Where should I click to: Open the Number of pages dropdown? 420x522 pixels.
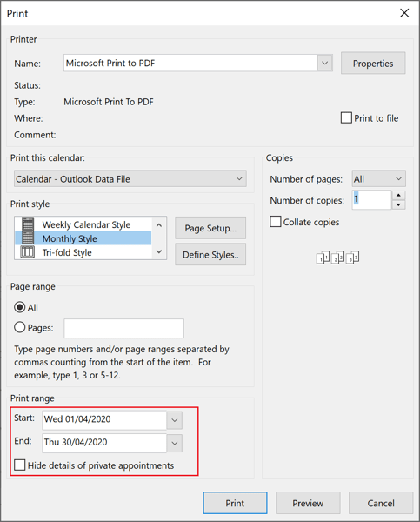click(379, 178)
